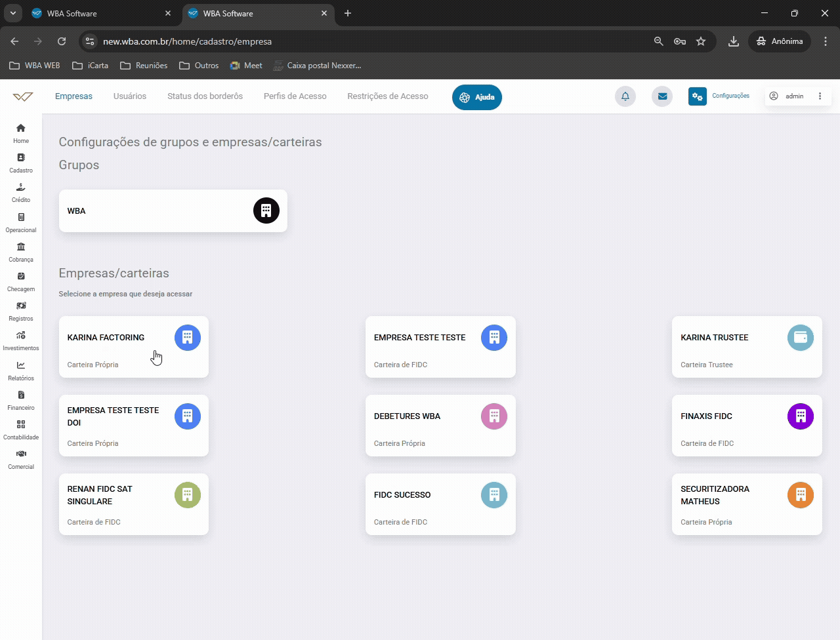
Task: Open the Operacional sidebar section
Action: [x=21, y=222]
